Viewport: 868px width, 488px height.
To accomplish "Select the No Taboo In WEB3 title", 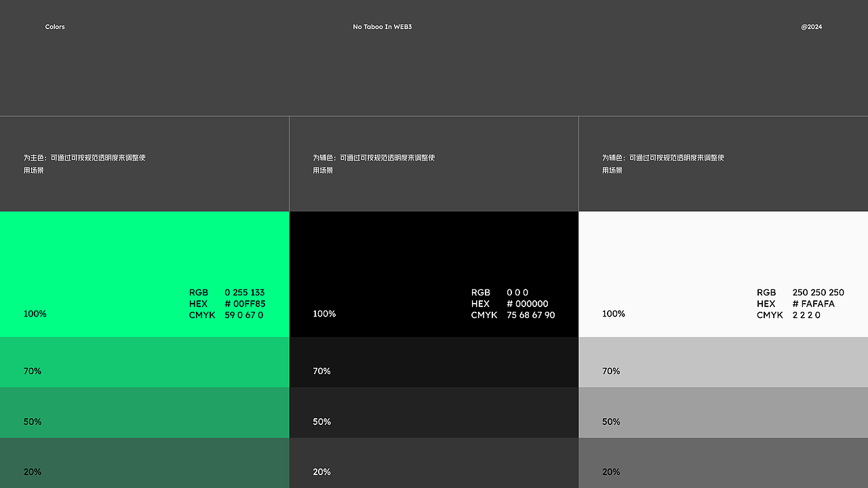I will click(382, 27).
